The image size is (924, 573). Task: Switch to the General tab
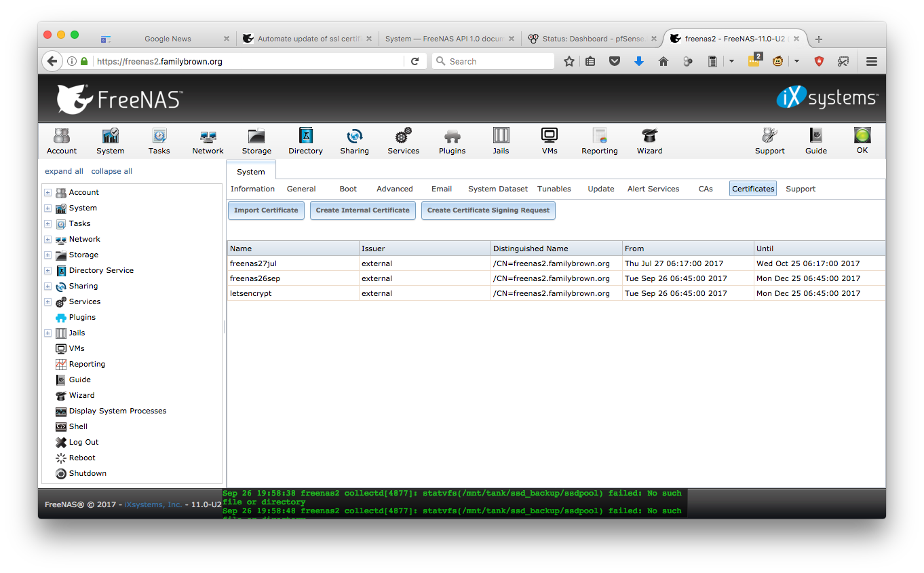(301, 189)
